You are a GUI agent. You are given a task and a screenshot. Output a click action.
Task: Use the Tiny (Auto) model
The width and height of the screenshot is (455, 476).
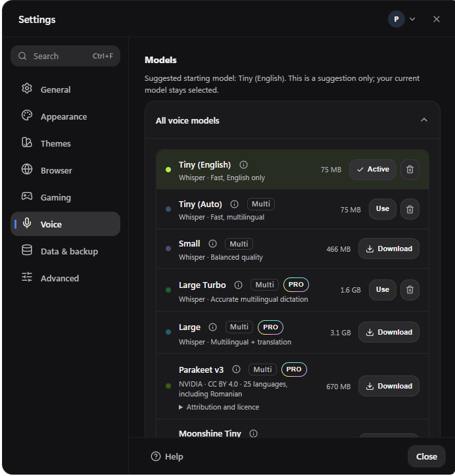383,209
